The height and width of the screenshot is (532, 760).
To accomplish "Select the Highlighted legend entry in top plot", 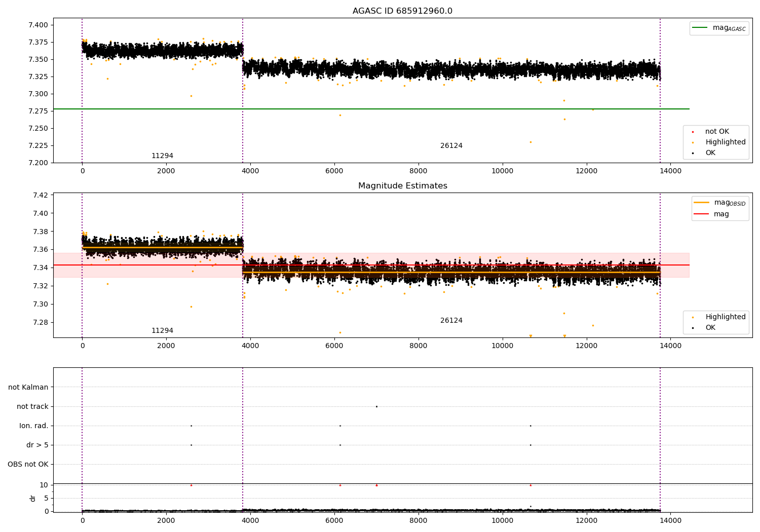I will pyautogui.click(x=719, y=142).
